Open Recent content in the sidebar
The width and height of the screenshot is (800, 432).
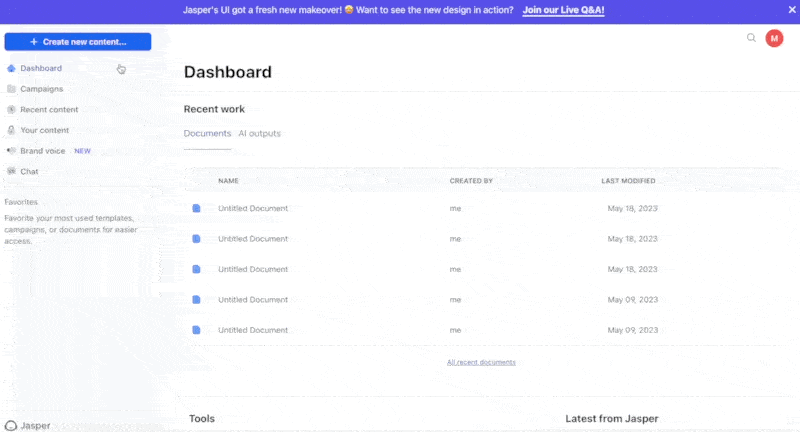(49, 110)
